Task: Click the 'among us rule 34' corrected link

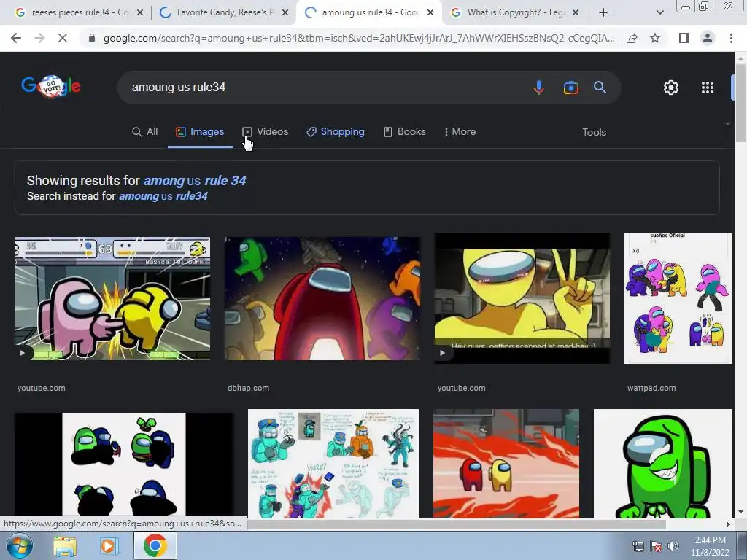Action: [194, 181]
